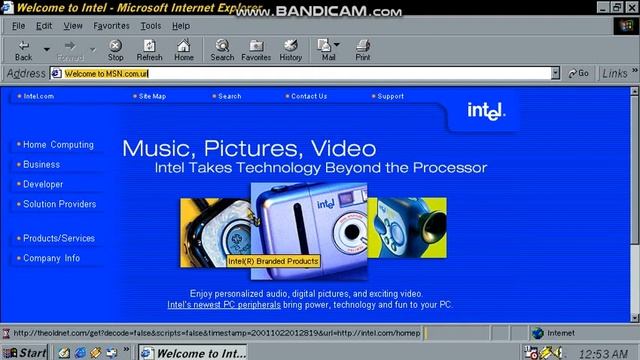Click in the Address bar field
Image resolution: width=640 pixels, height=360 pixels.
point(306,73)
